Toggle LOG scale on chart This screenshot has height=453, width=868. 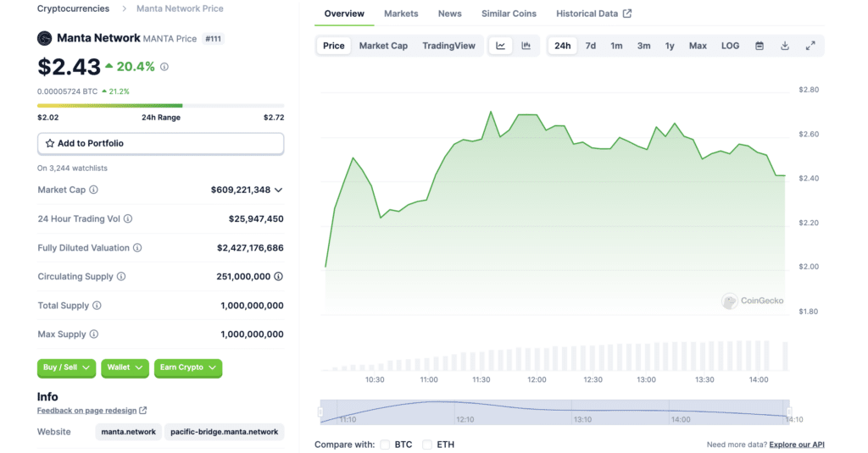[x=730, y=46]
